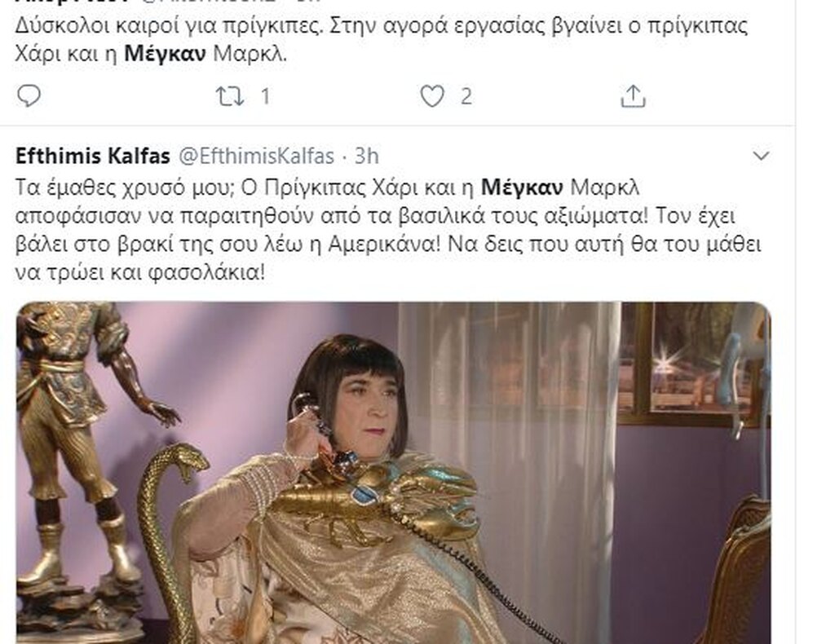Retweet the tweet about πρίγκιπες
This screenshot has height=644, width=835.
229,96
